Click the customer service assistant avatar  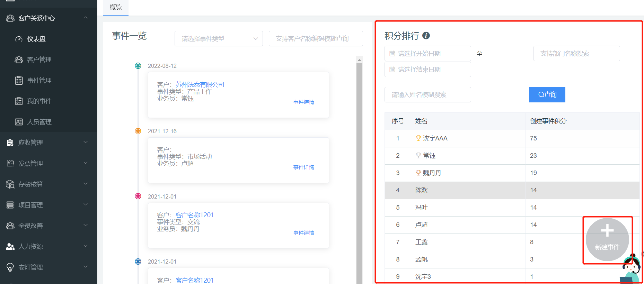point(631,269)
